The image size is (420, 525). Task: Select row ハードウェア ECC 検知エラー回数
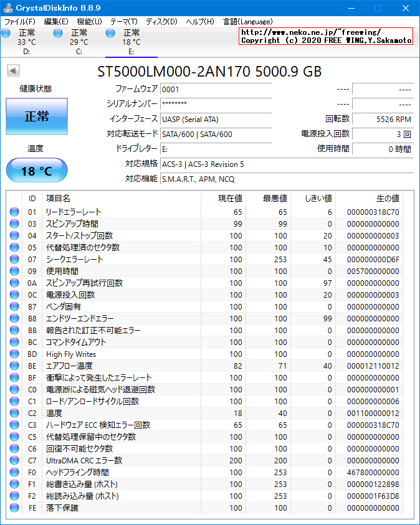[204, 425]
